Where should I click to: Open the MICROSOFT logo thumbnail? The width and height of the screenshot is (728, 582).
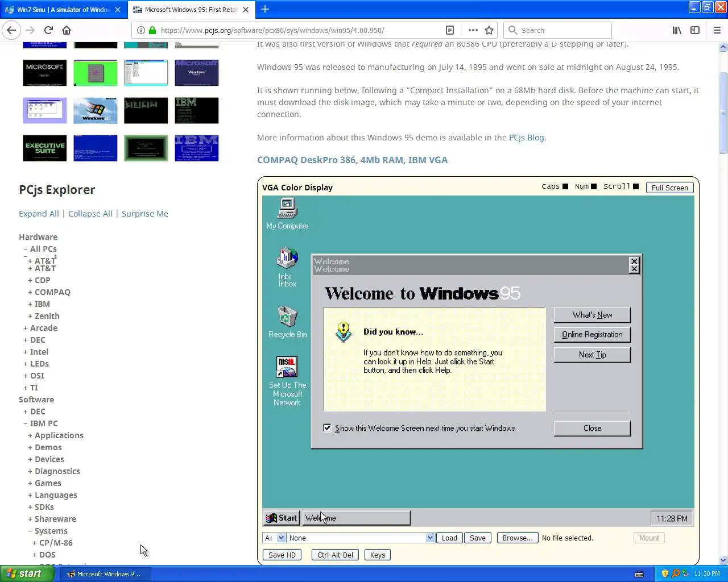click(45, 73)
